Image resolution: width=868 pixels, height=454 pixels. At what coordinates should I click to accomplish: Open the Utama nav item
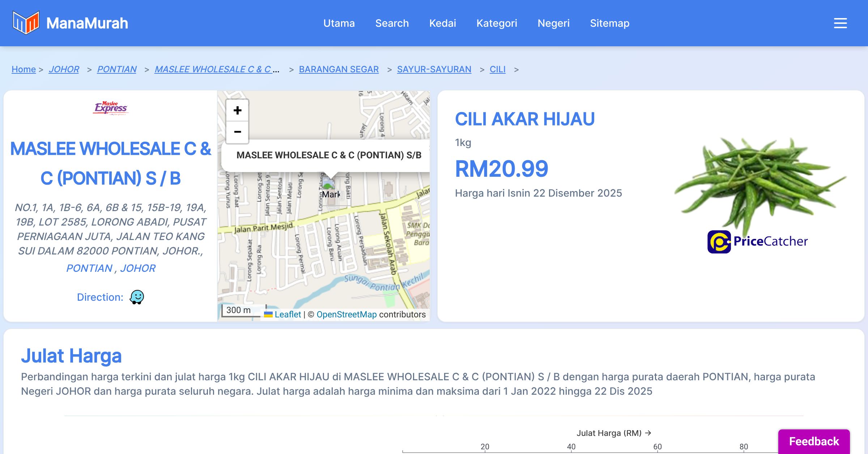point(339,23)
